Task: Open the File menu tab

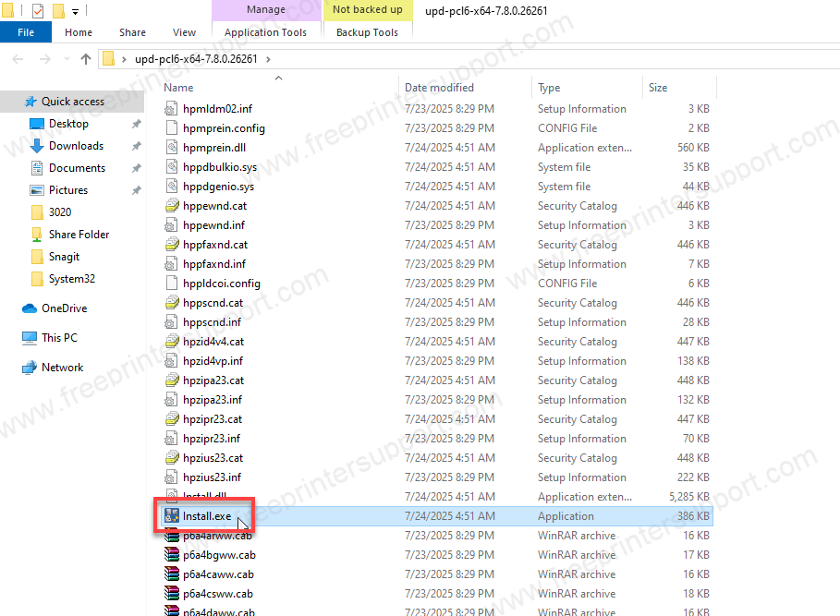Action: [x=26, y=32]
